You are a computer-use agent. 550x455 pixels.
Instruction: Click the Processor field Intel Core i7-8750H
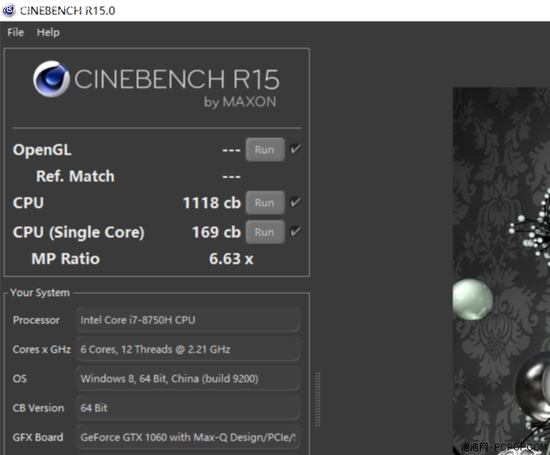coord(188,320)
